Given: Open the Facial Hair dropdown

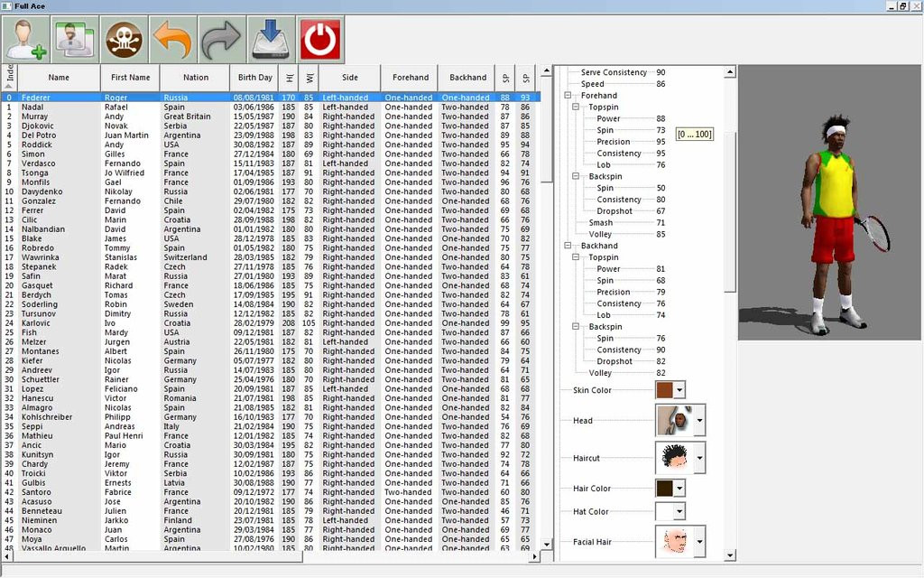Looking at the screenshot, I should (699, 543).
